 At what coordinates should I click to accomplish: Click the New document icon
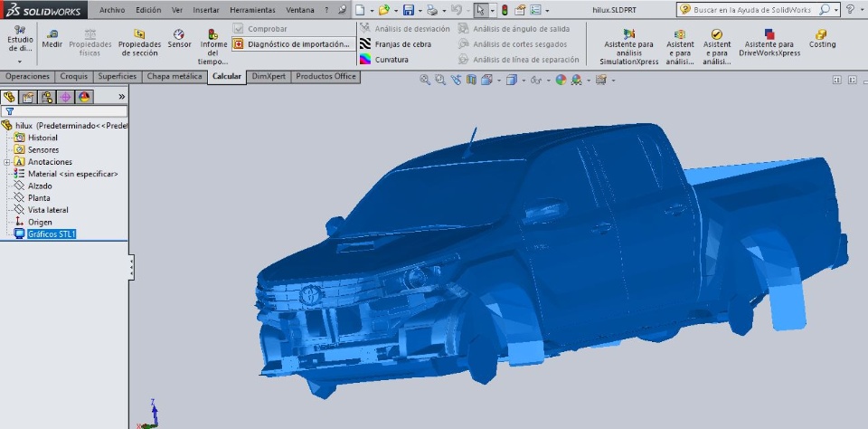361,10
